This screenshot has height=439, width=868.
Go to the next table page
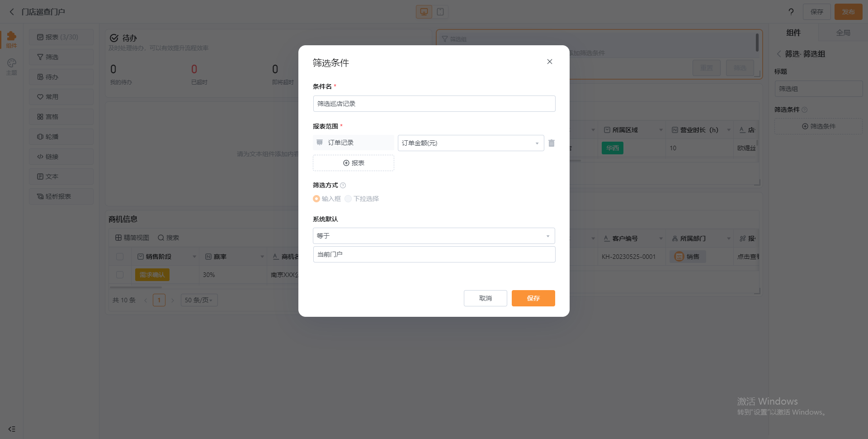173,300
